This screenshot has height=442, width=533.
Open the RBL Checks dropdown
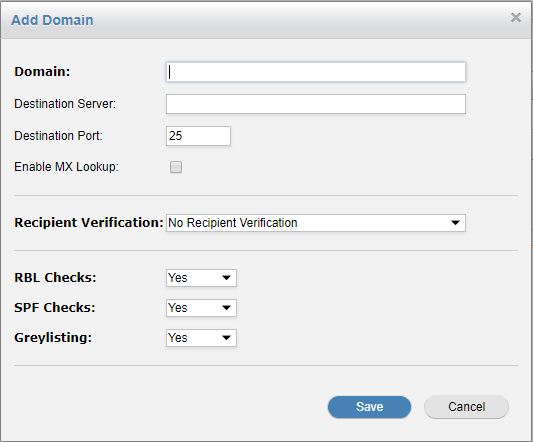pos(201,278)
